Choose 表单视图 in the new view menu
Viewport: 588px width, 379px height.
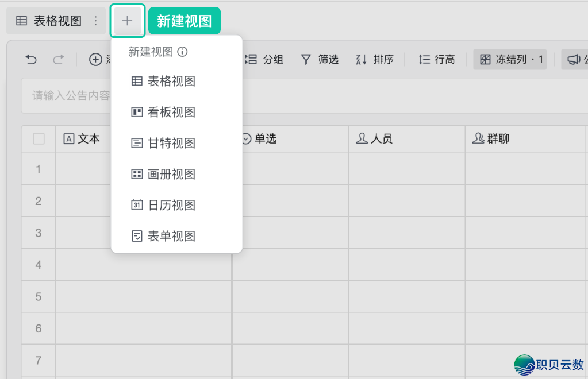tap(176, 237)
